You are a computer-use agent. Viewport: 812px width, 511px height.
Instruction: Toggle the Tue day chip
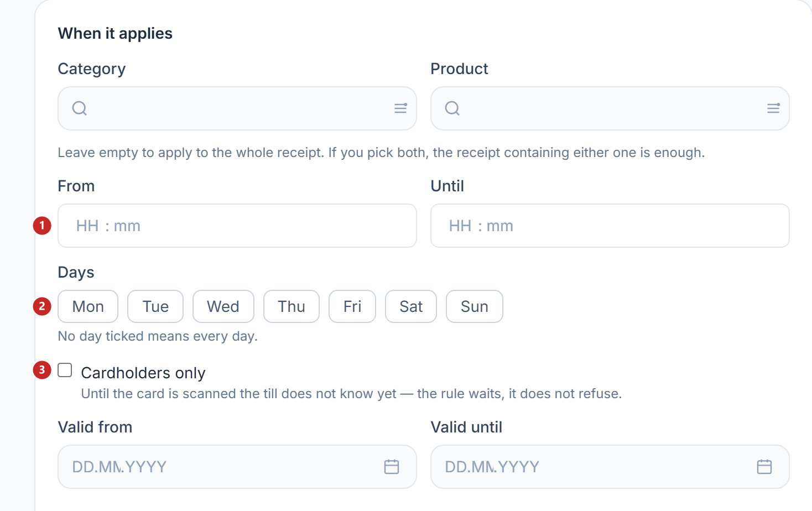[155, 306]
